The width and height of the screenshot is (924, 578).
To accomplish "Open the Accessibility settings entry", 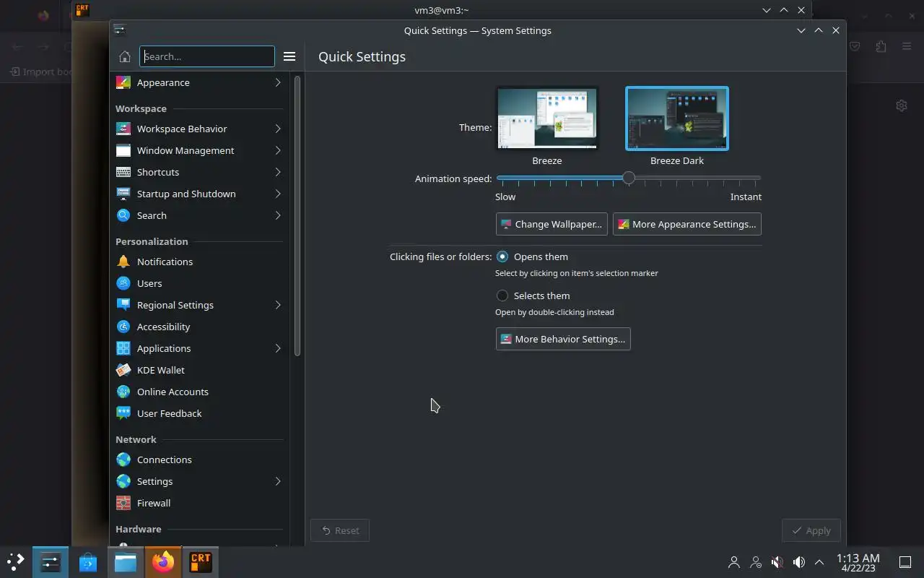I will tap(200, 327).
